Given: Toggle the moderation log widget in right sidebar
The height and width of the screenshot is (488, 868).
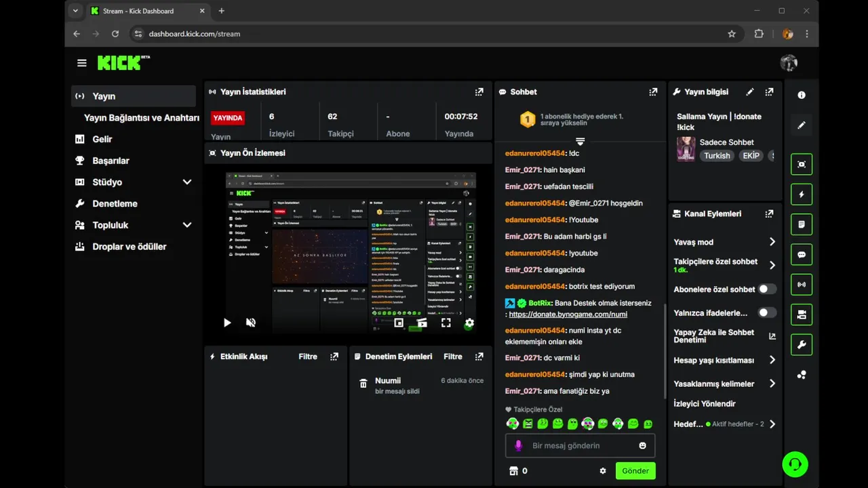Looking at the screenshot, I should tap(802, 224).
